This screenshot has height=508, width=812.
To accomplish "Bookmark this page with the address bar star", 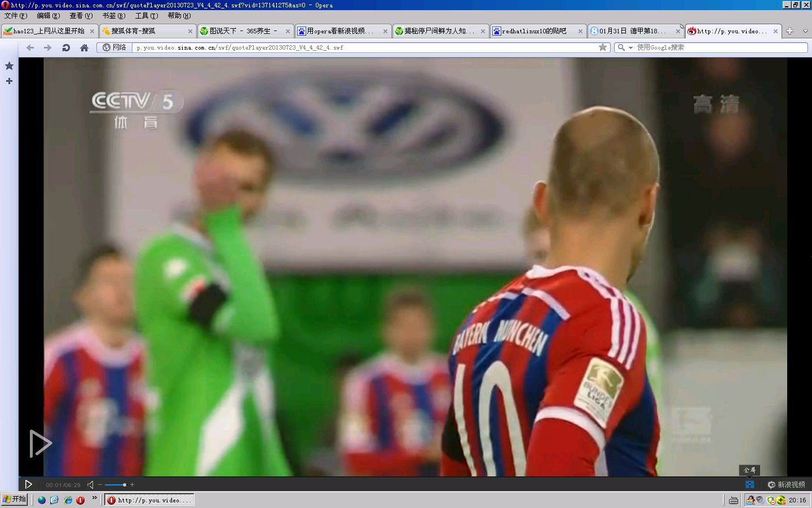I will [603, 47].
